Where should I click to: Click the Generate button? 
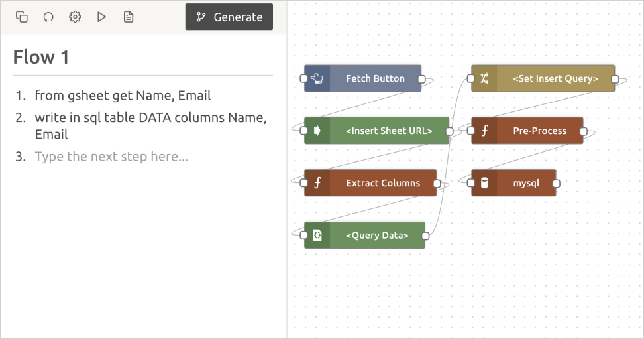pos(229,17)
